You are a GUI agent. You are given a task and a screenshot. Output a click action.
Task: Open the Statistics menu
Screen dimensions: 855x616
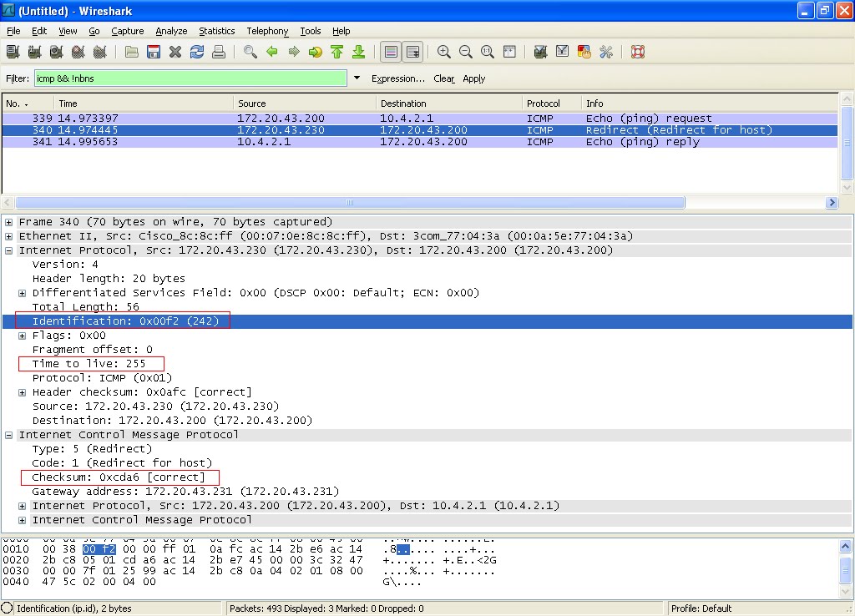click(216, 31)
